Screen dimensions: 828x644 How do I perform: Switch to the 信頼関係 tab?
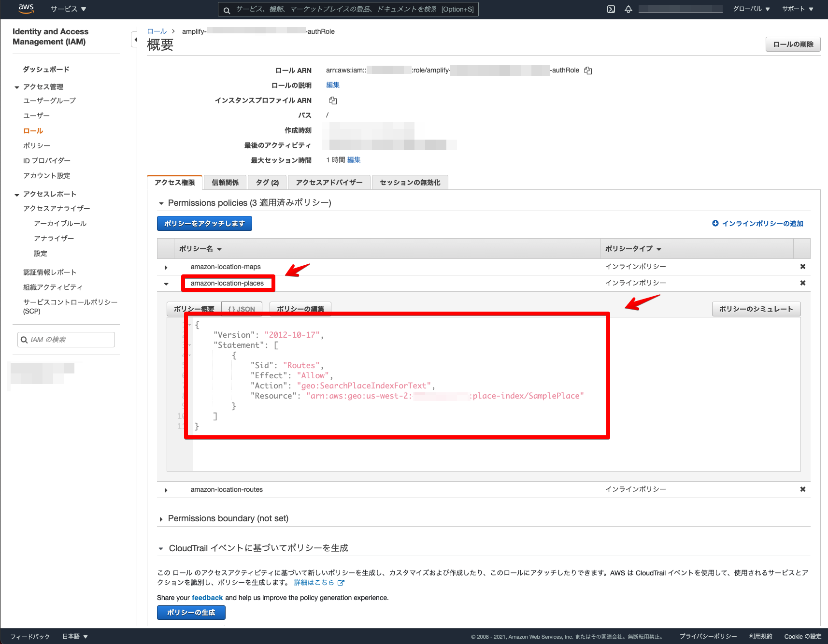[225, 182]
